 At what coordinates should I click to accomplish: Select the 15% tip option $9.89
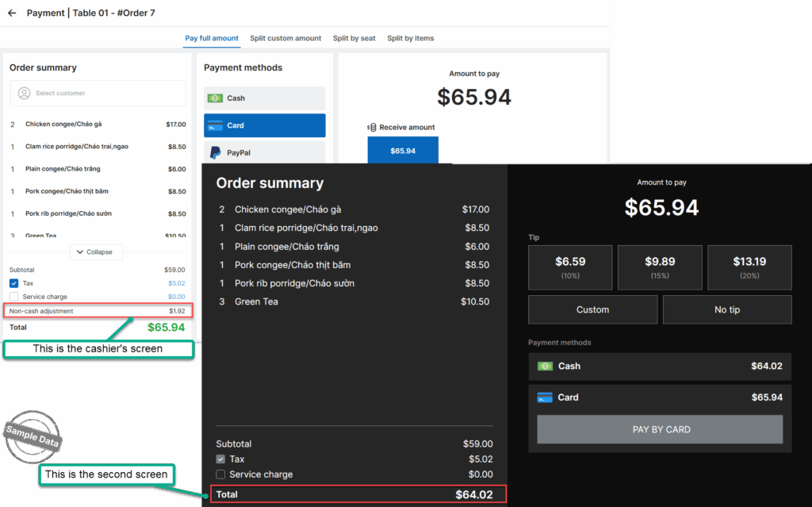click(x=660, y=267)
